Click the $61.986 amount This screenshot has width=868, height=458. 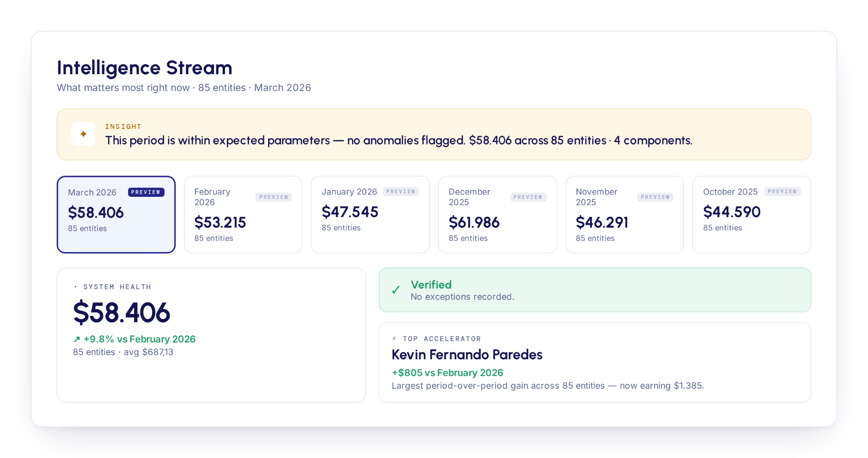474,223
